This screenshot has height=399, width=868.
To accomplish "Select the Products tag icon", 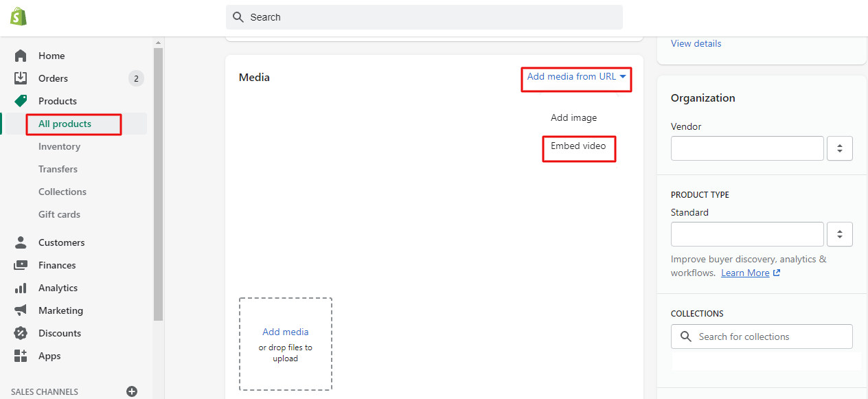I will tap(21, 100).
